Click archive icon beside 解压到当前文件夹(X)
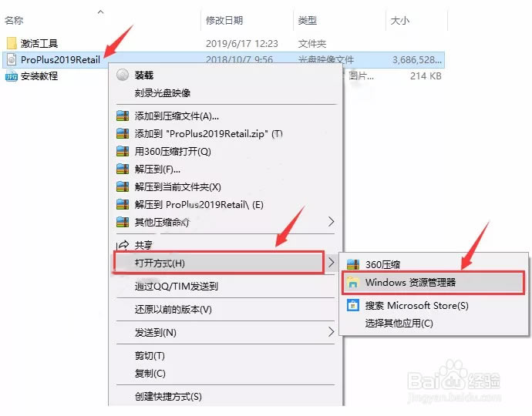 click(x=123, y=186)
